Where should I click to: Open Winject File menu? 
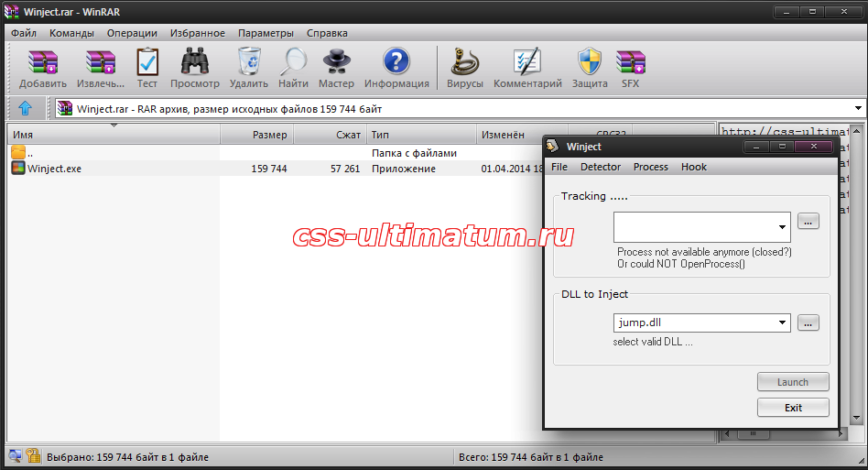coord(559,167)
